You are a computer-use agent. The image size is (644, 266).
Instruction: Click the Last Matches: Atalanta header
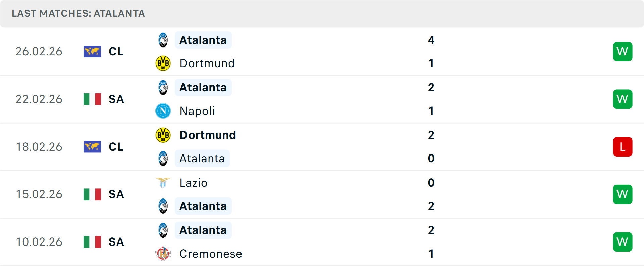pyautogui.click(x=78, y=13)
